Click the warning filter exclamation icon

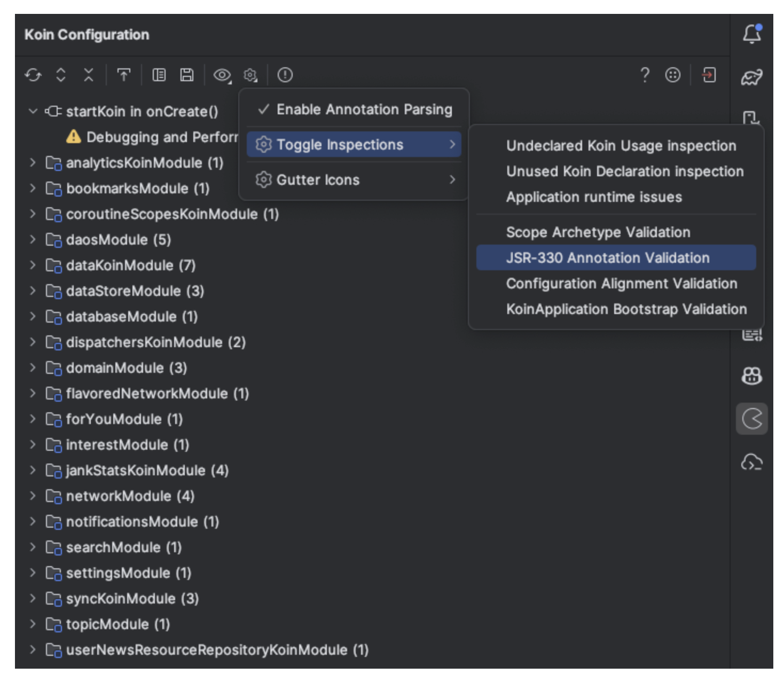[286, 75]
